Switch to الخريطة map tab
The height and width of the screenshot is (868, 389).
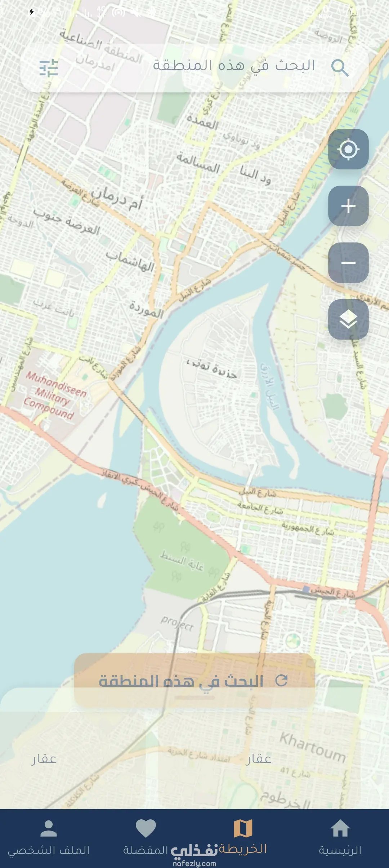(x=243, y=838)
